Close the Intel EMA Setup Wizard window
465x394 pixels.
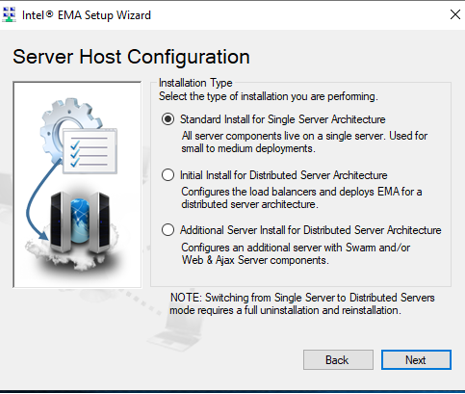[x=455, y=15]
